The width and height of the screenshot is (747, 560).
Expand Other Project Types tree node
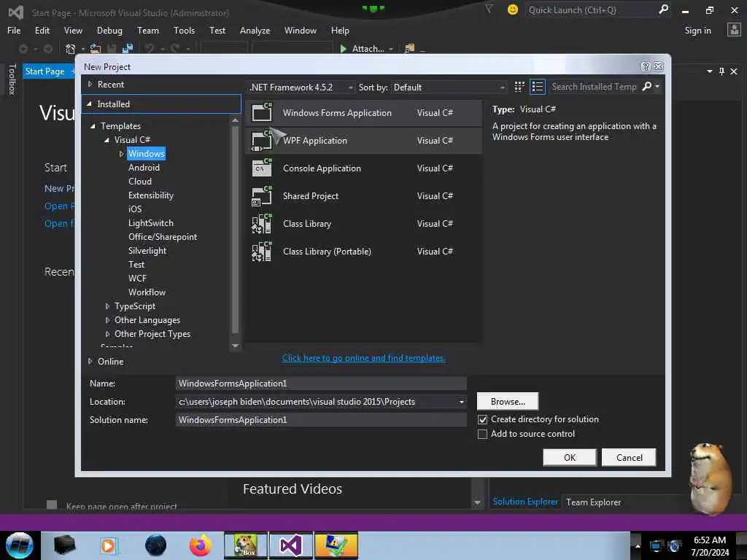(107, 334)
